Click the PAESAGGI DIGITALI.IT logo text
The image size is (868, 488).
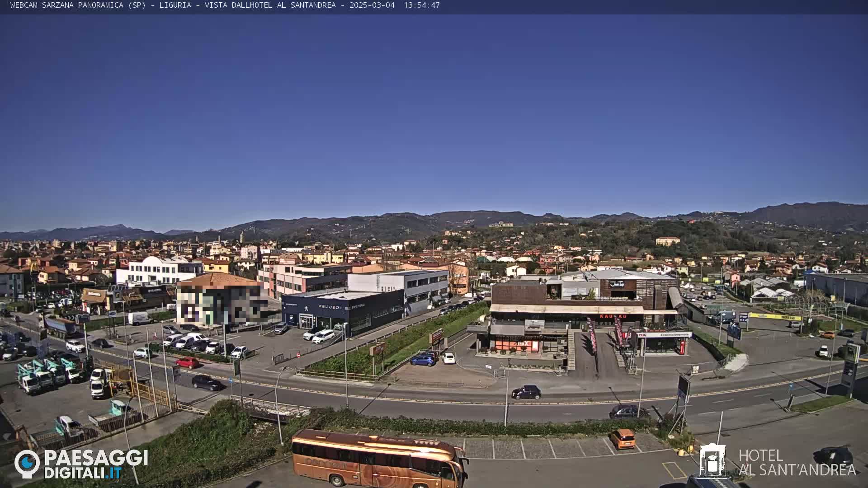(96, 465)
